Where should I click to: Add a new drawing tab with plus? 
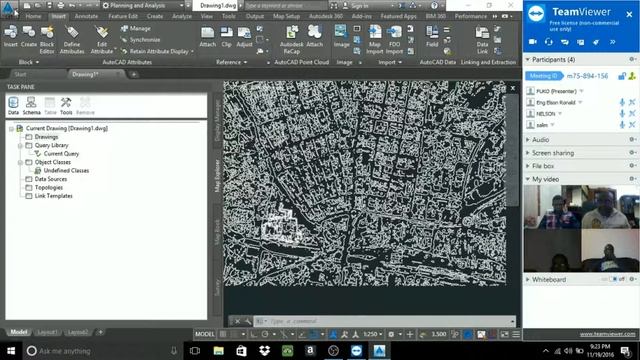tap(133, 74)
